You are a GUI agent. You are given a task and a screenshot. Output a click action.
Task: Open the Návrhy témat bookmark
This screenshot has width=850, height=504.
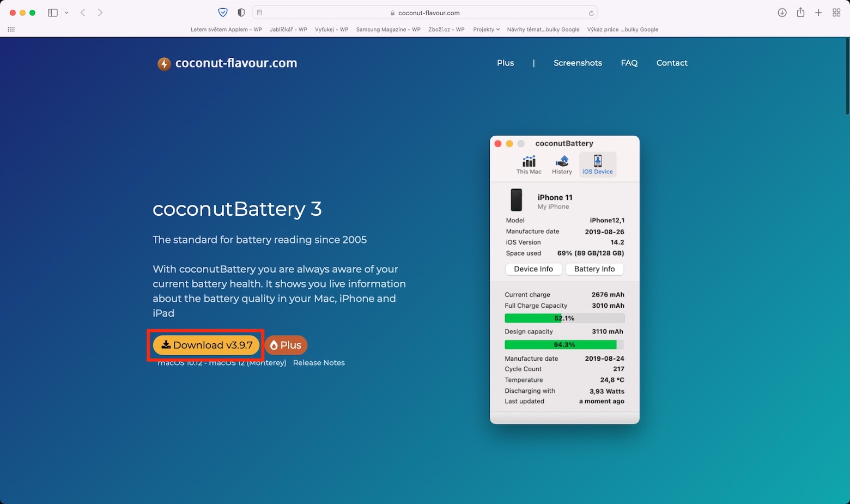coord(543,29)
